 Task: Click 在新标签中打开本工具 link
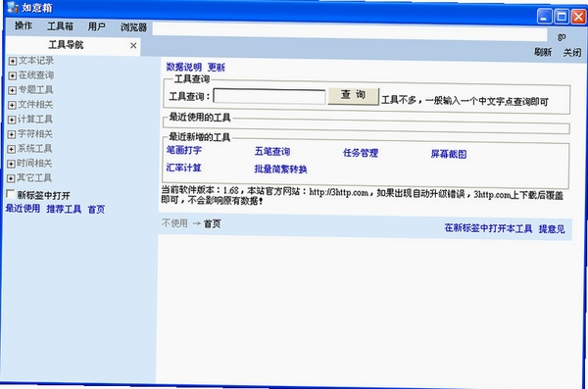488,228
